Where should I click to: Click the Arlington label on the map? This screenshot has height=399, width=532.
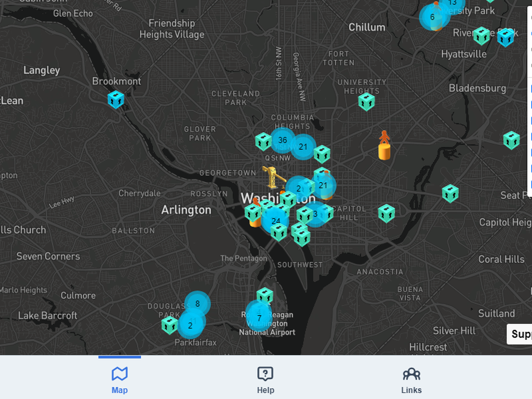pyautogui.click(x=186, y=210)
